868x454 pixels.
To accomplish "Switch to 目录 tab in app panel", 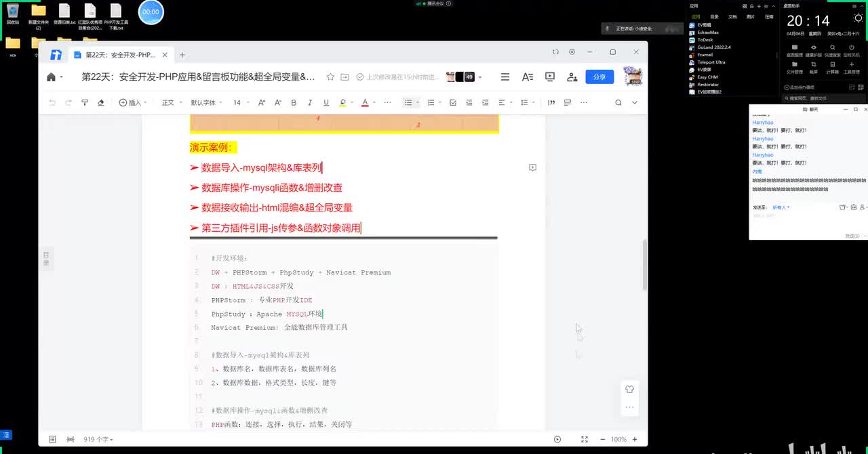I will [x=714, y=16].
